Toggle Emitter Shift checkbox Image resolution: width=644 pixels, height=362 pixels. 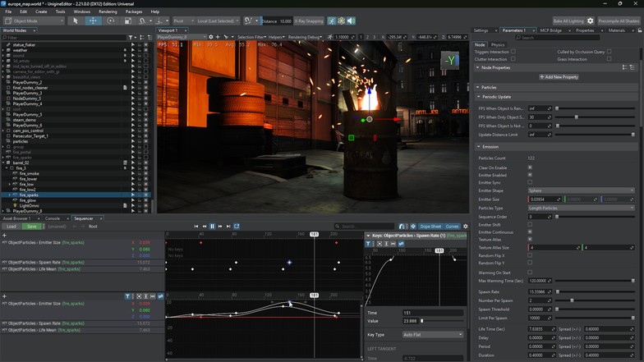530,225
